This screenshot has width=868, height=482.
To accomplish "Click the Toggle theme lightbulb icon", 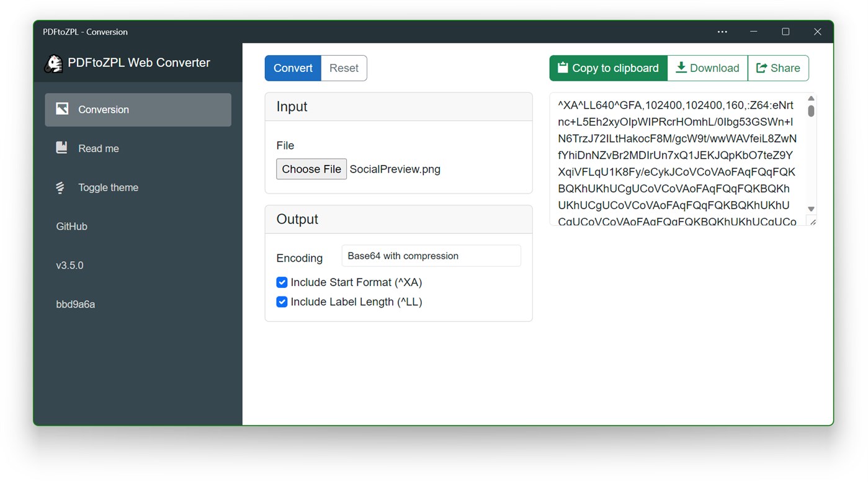I will point(60,187).
